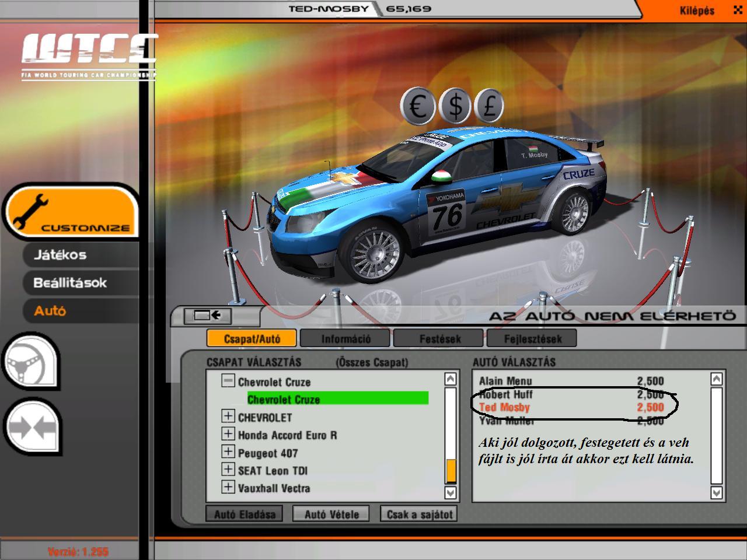Expand the CHEVROLET team node
This screenshot has width=747, height=560.
(x=228, y=416)
